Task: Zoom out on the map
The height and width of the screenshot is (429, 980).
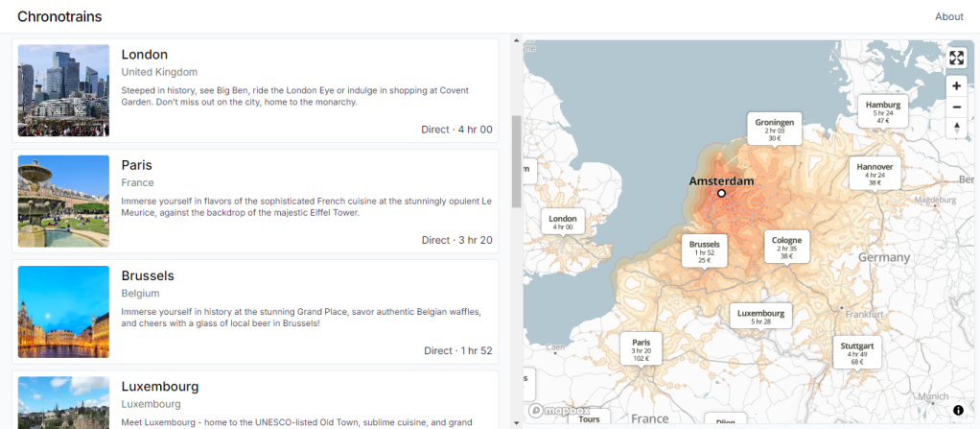Action: [x=956, y=107]
